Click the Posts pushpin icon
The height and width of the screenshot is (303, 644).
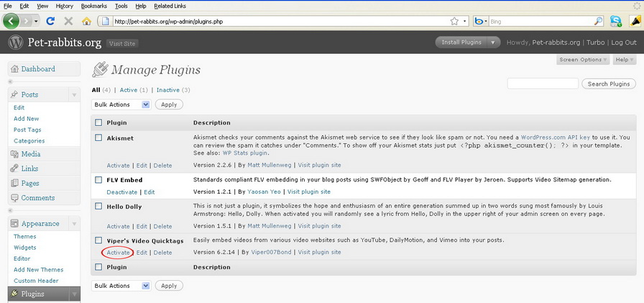pos(15,94)
